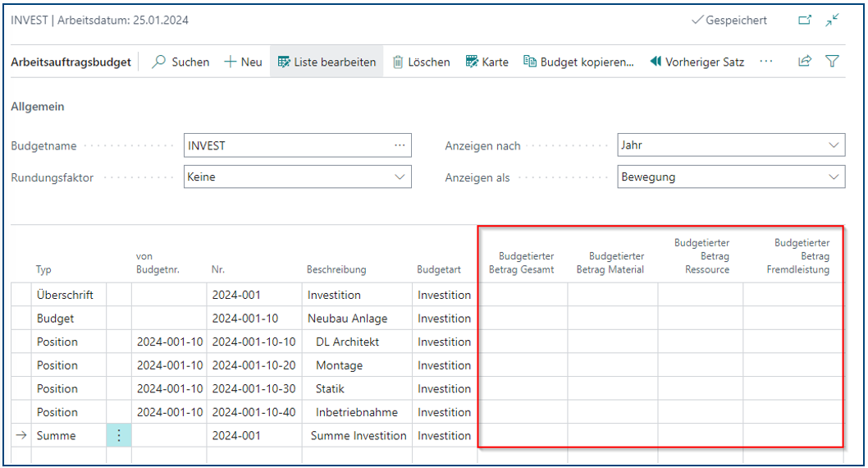Click description Summe Investition
This screenshot has height=468, width=868.
click(x=359, y=435)
